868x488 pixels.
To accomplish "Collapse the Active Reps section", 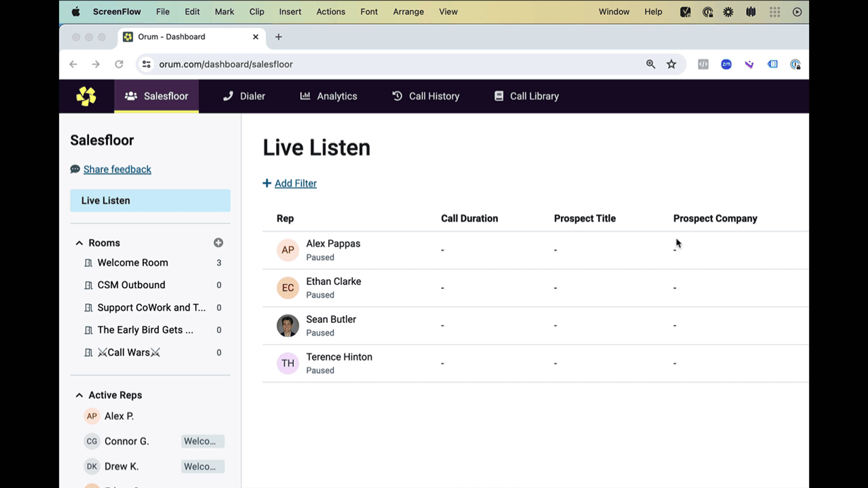I will click(79, 395).
